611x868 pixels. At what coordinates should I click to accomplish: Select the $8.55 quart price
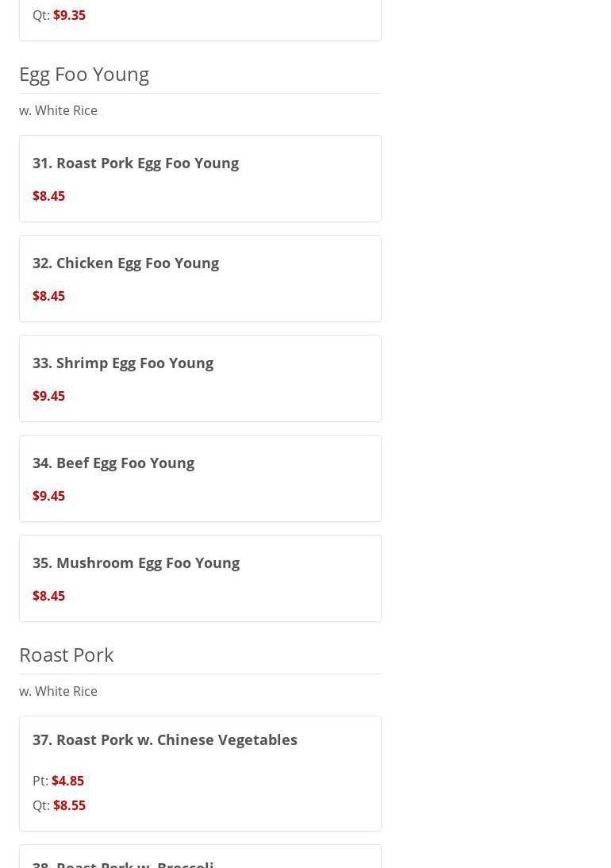[x=69, y=805]
